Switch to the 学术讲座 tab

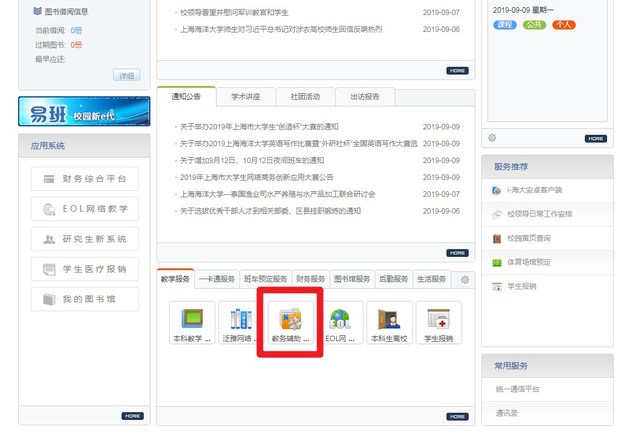[245, 97]
